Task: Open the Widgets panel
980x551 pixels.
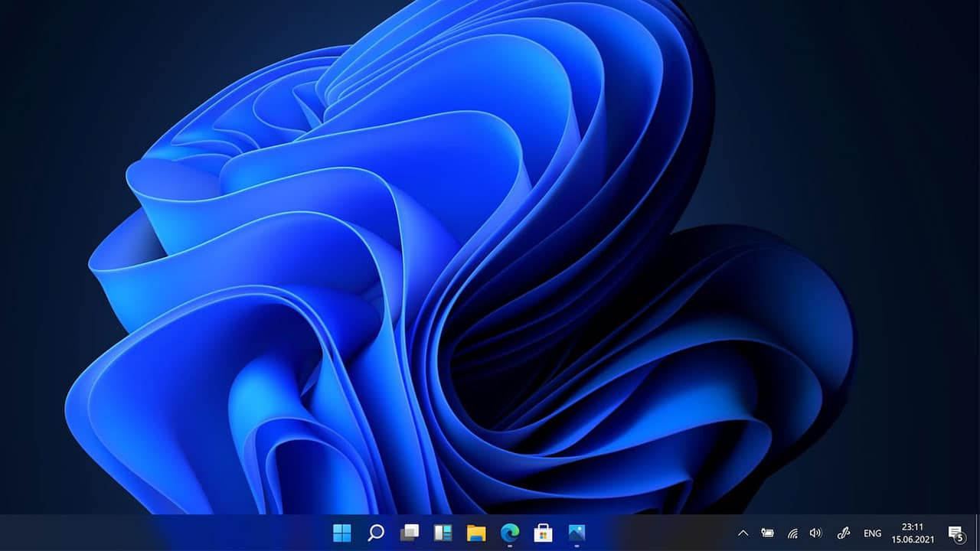Action: pyautogui.click(x=443, y=532)
